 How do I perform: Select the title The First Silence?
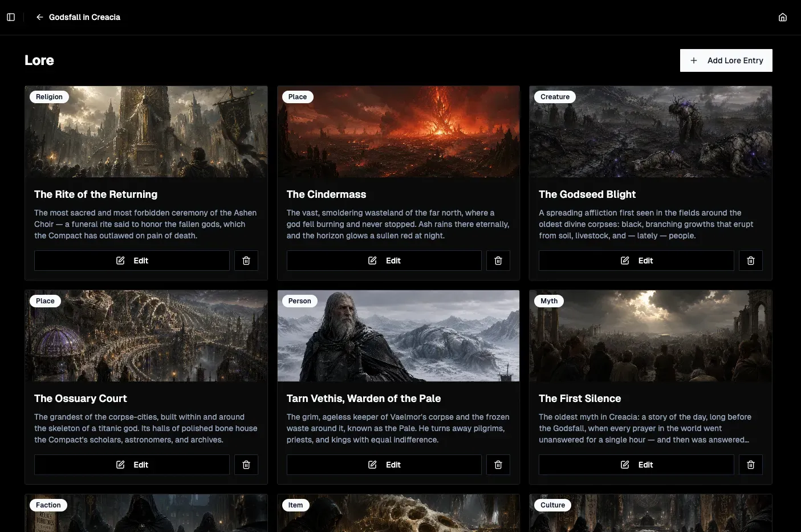[580, 399]
